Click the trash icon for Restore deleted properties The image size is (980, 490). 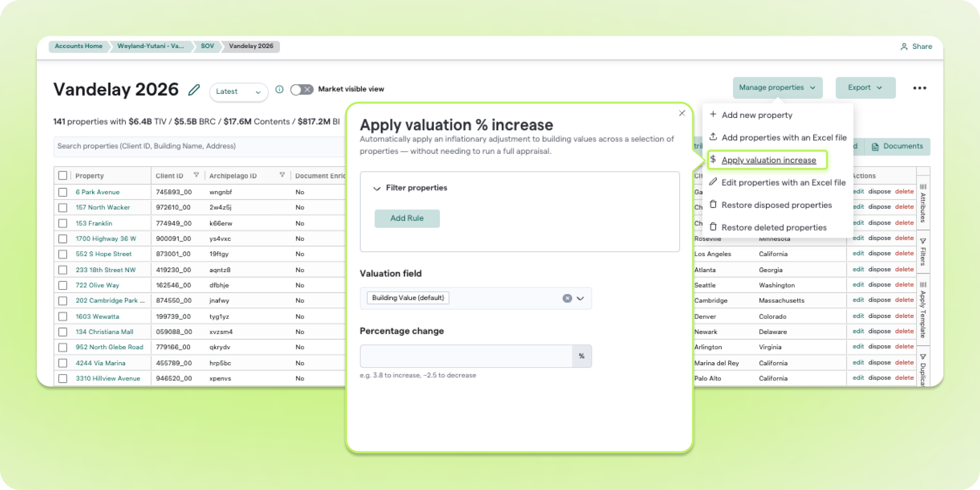coord(713,227)
